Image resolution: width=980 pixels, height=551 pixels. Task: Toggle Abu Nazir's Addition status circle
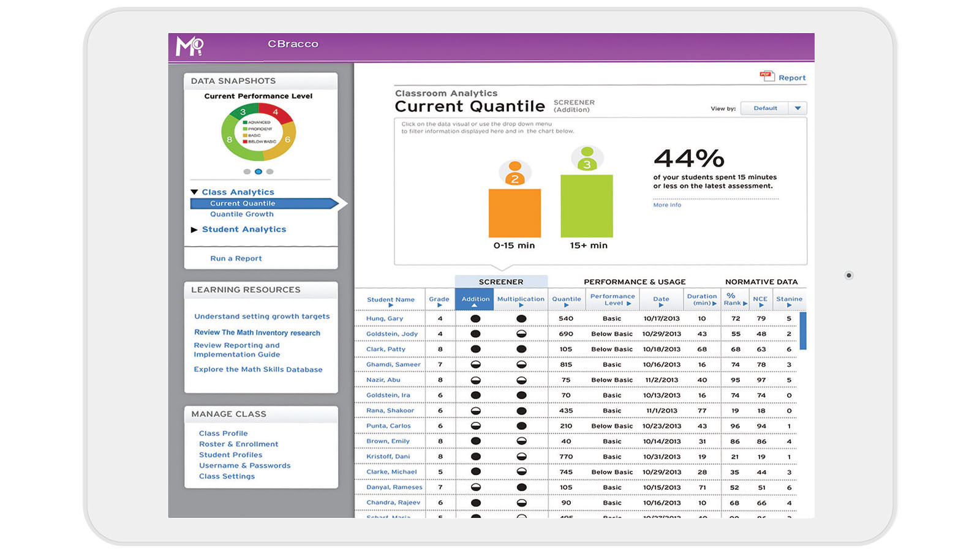point(475,380)
